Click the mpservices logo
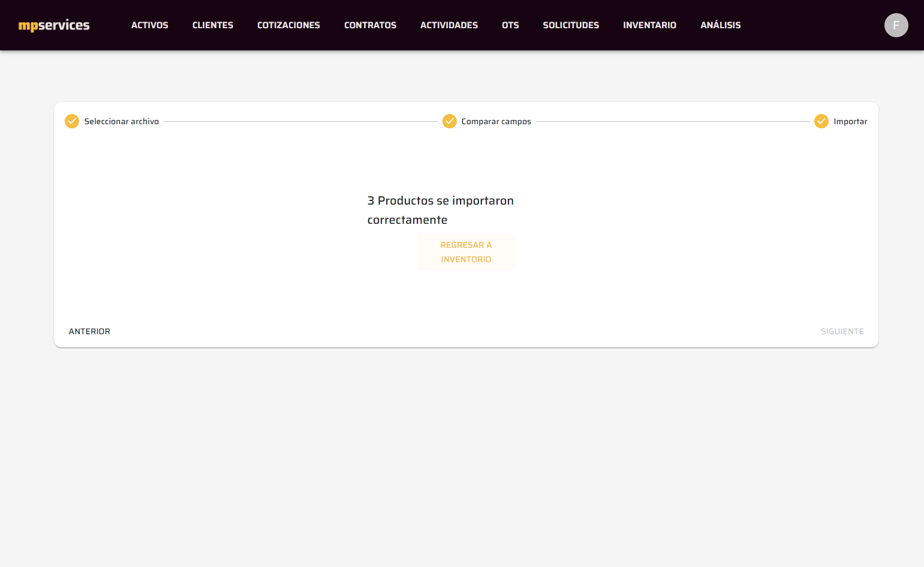Screen dimensions: 924x567 pos(54,25)
